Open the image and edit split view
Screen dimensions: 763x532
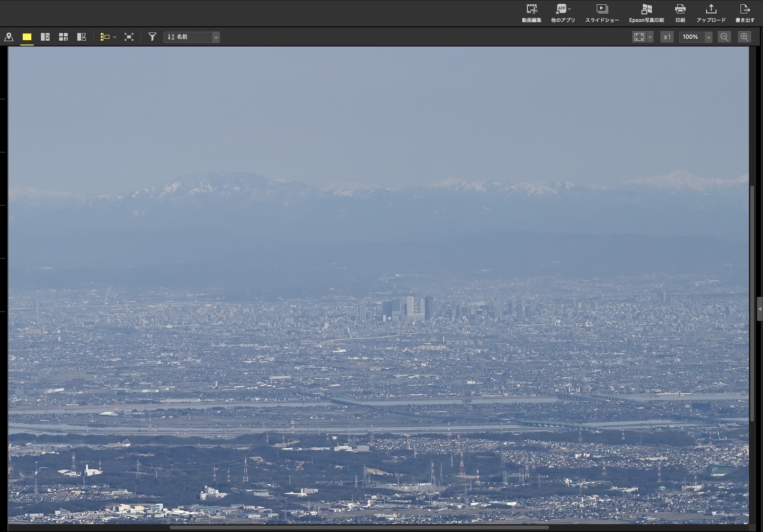[x=82, y=37]
